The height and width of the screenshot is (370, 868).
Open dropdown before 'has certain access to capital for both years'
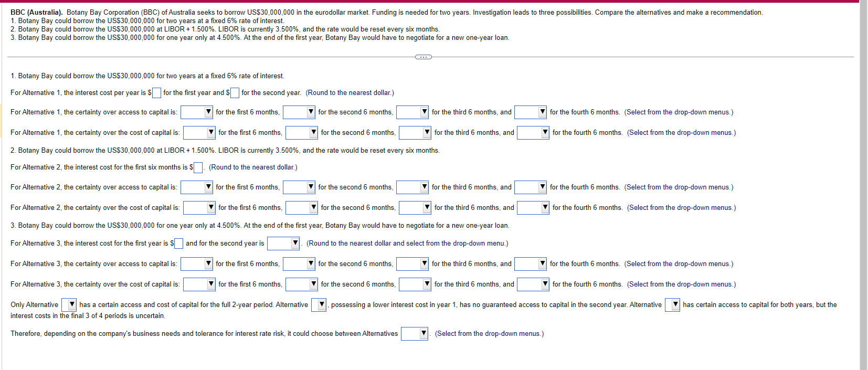[673, 305]
